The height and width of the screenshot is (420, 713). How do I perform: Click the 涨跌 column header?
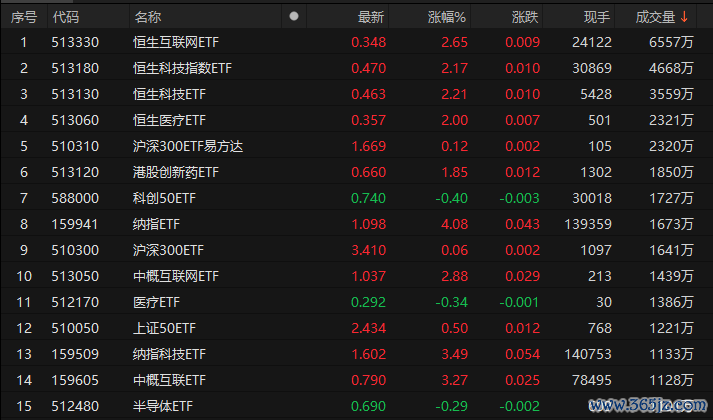pos(525,17)
